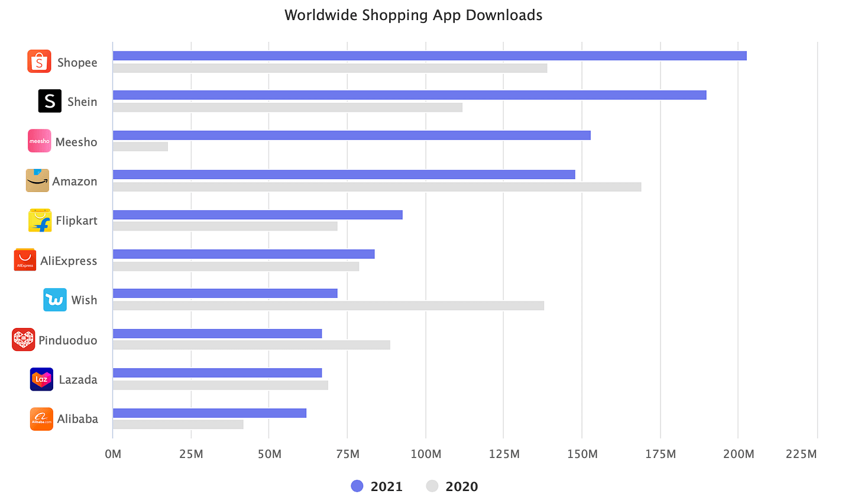Viewport: 861px width, 504px height.
Task: Select Alibaba's 2020 gray bar
Action: (x=178, y=424)
